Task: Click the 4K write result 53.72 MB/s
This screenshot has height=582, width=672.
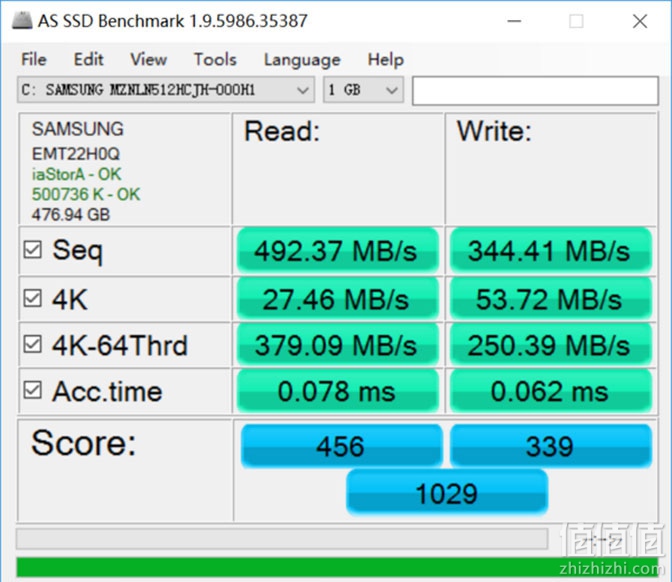Action: click(x=551, y=299)
